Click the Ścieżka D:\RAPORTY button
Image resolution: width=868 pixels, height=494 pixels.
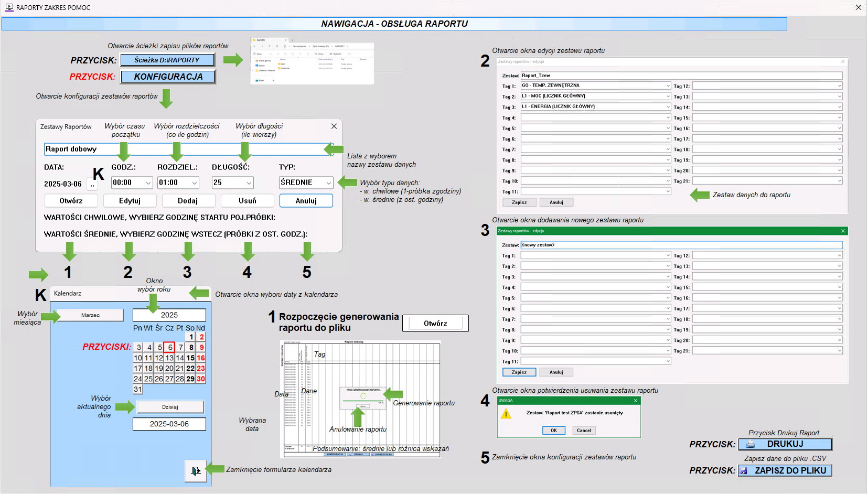pyautogui.click(x=167, y=60)
